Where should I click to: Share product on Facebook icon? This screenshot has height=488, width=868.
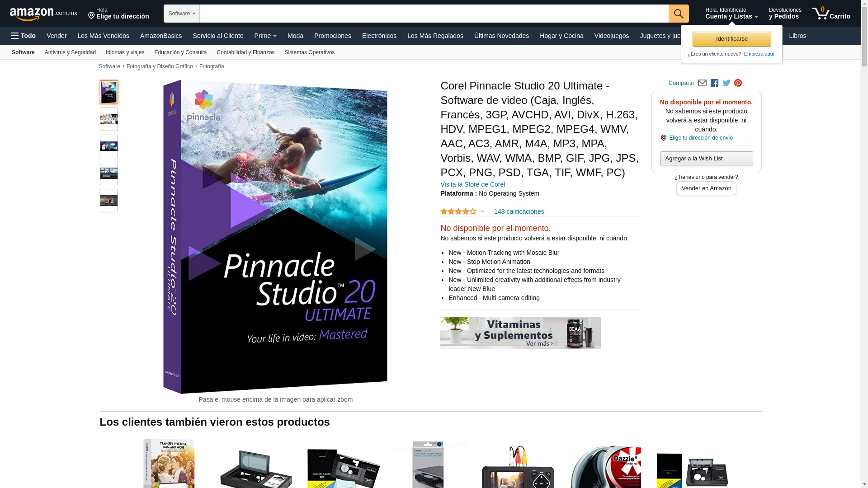[x=714, y=83]
